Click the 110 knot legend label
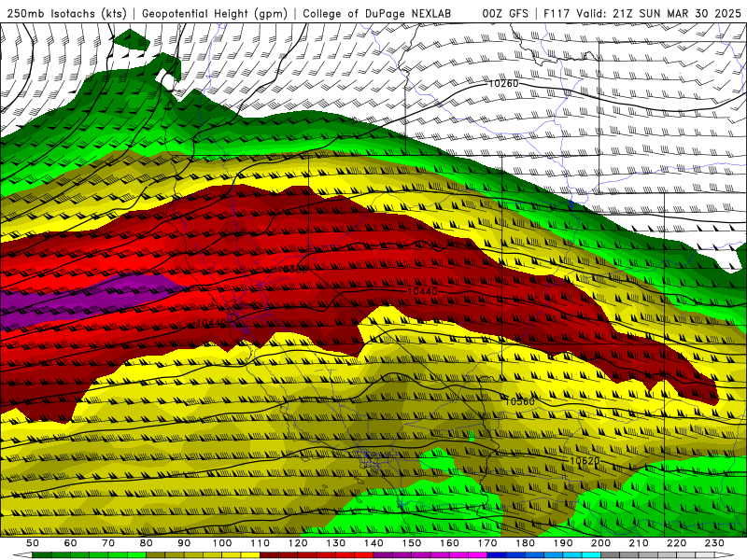The width and height of the screenshot is (747, 560). click(x=261, y=543)
